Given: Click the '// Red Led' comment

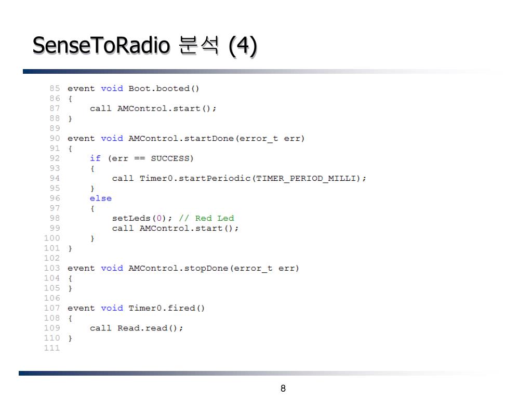Looking at the screenshot, I should [x=206, y=218].
